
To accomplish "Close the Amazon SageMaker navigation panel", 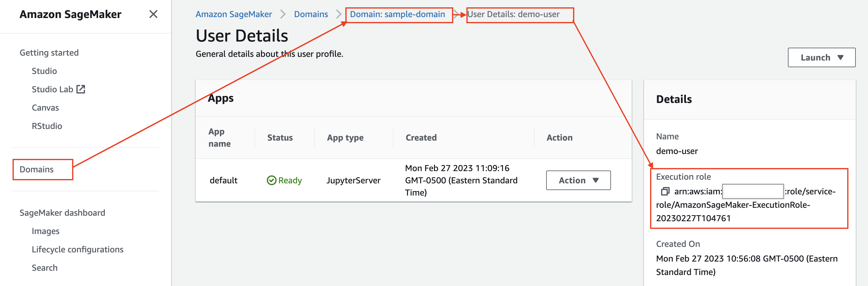I will click(153, 14).
